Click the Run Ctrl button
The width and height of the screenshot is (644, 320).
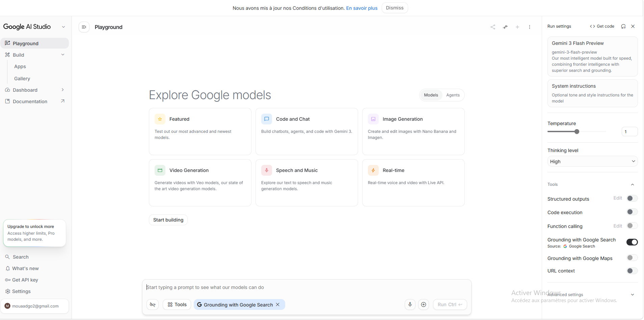pyautogui.click(x=450, y=304)
